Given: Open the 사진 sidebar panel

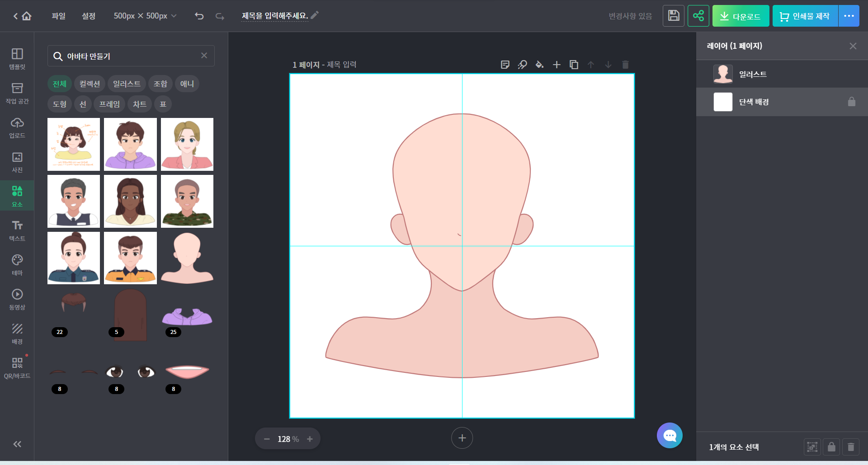Looking at the screenshot, I should click(17, 162).
